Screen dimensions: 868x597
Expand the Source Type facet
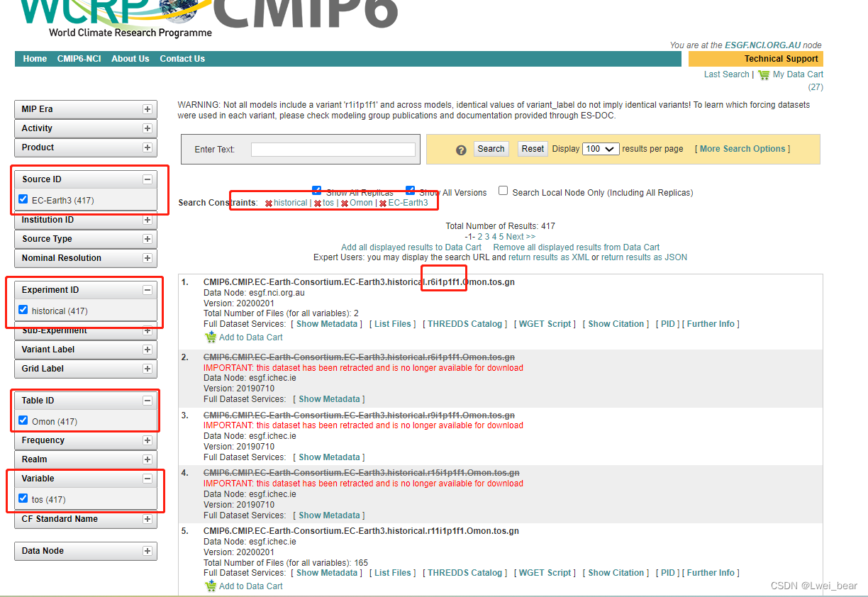[x=147, y=239]
